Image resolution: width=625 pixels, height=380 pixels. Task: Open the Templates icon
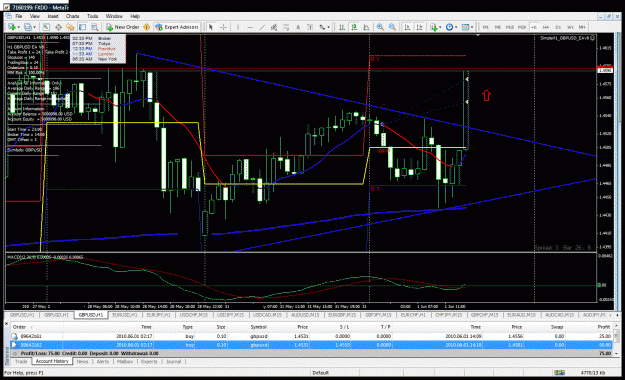(465, 27)
